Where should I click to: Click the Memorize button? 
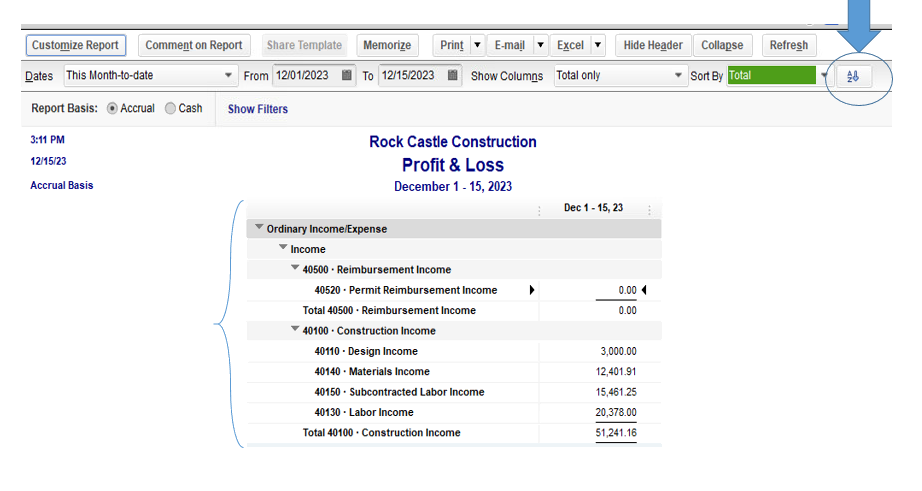pyautogui.click(x=387, y=45)
